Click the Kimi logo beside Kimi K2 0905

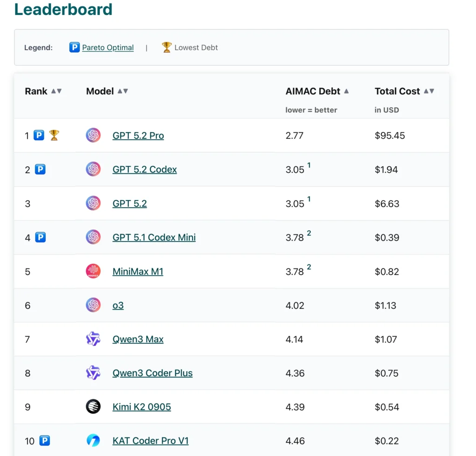pos(93,407)
